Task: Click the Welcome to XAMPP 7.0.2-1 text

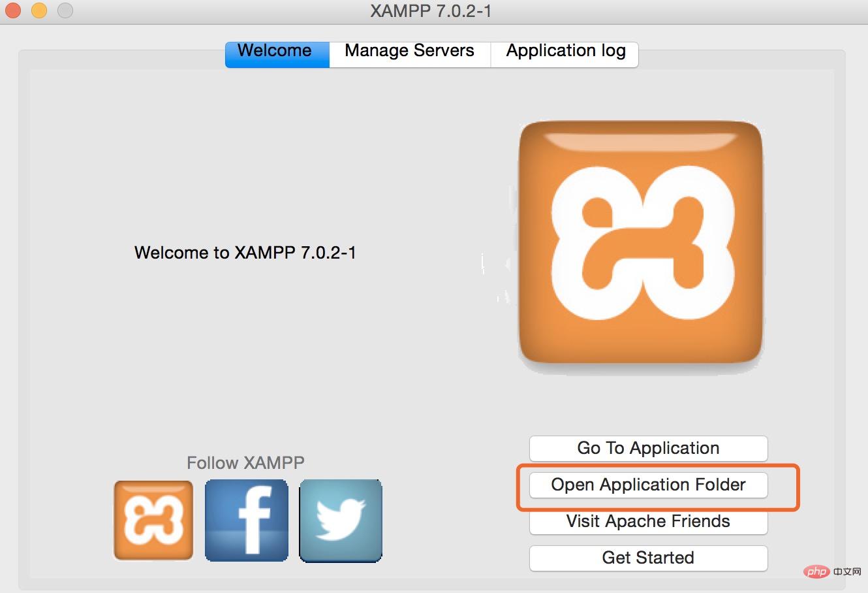Action: [245, 253]
